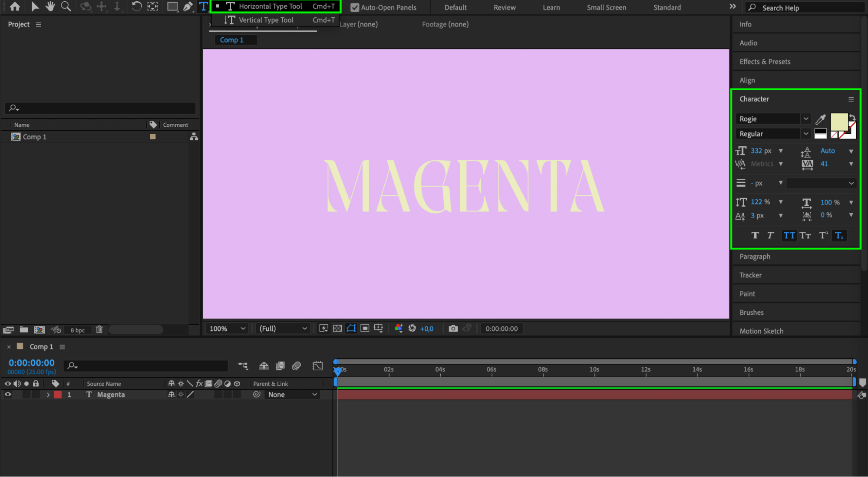Click the Rotation tool icon
The height and width of the screenshot is (477, 868).
tap(136, 7)
